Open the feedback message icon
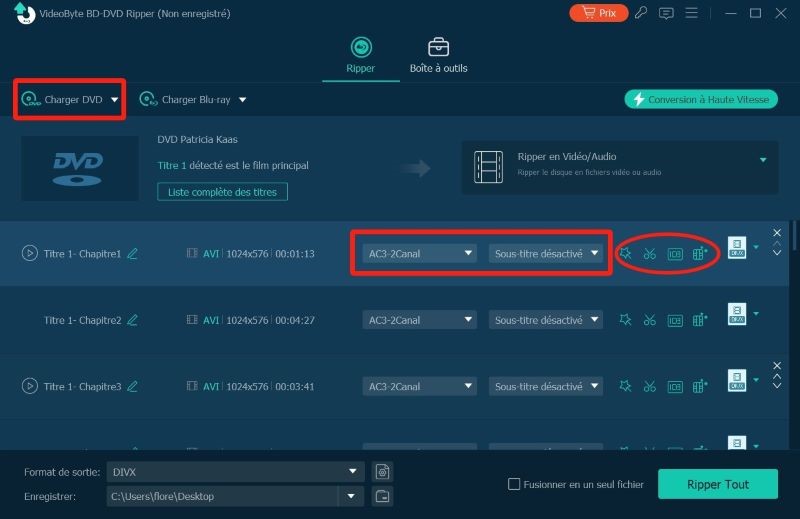The height and width of the screenshot is (519, 800). click(x=666, y=13)
